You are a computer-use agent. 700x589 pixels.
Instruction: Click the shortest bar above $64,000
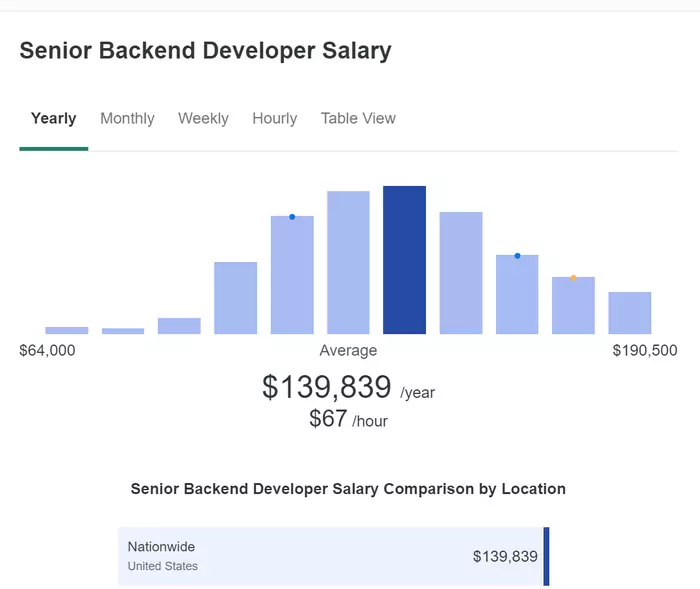67,330
